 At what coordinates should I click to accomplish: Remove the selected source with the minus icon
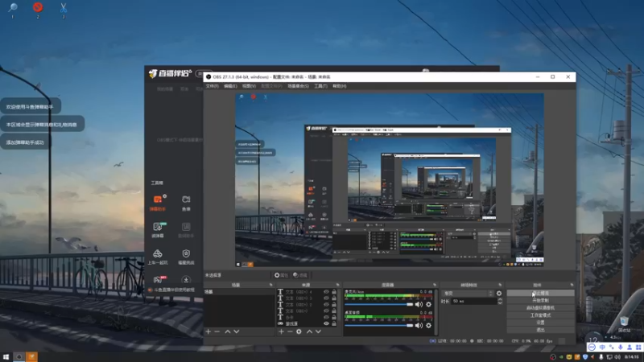[x=290, y=331]
